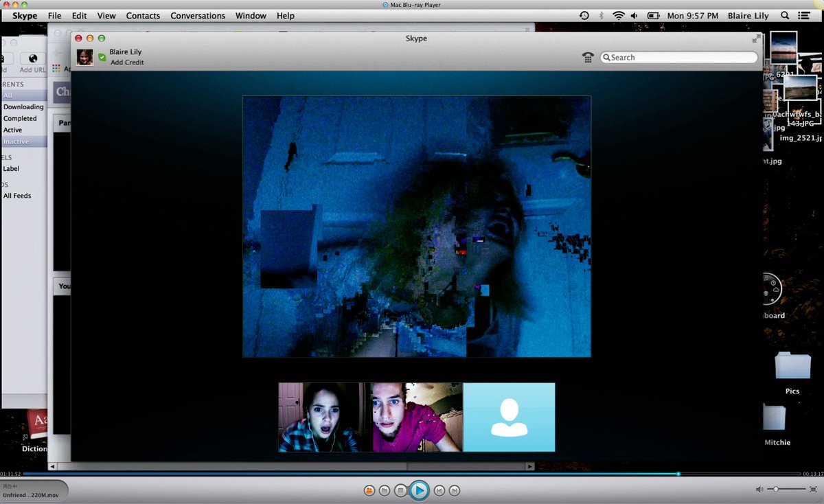
Task: Click the Blaire Lily user name in menu bar
Action: tap(749, 16)
